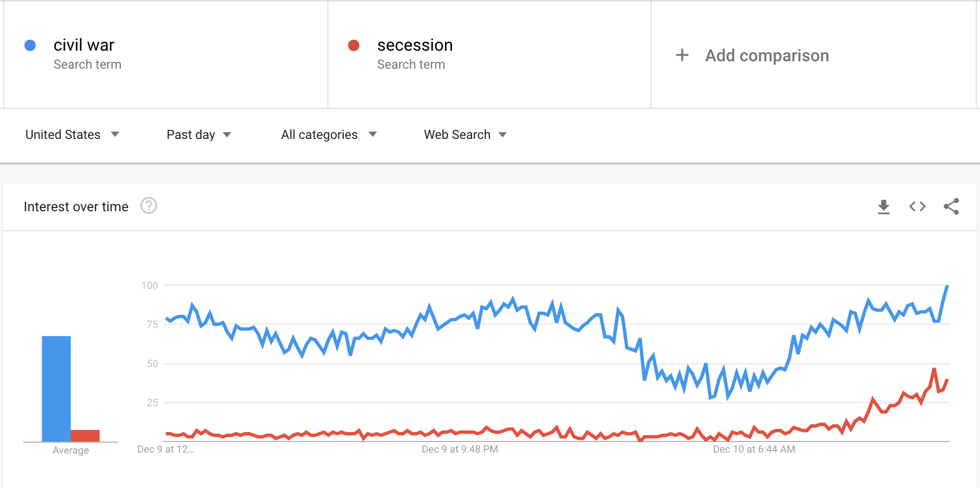This screenshot has width=980, height=488.
Task: Download the Interest over time data
Action: pyautogui.click(x=883, y=207)
